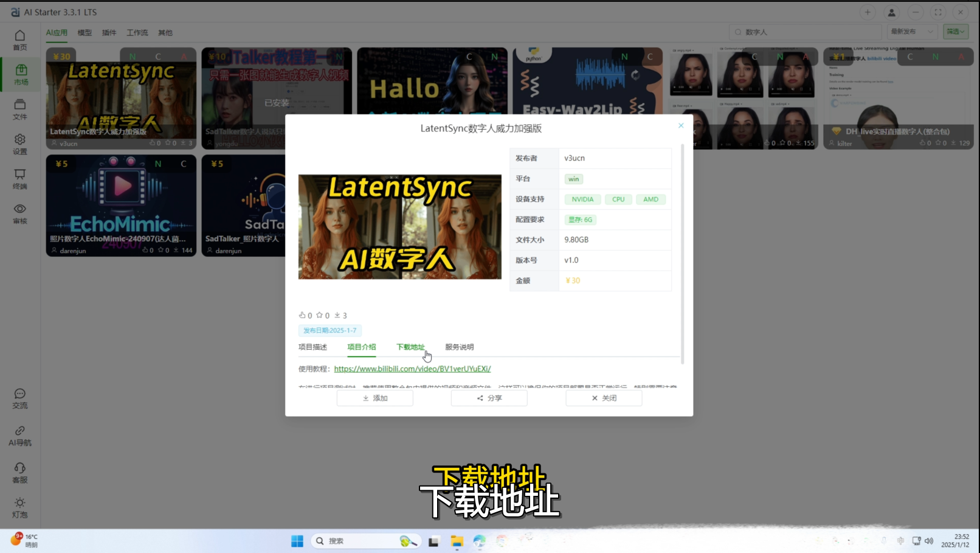Image resolution: width=980 pixels, height=553 pixels.
Task: Click the download count icon in dialog
Action: [337, 315]
